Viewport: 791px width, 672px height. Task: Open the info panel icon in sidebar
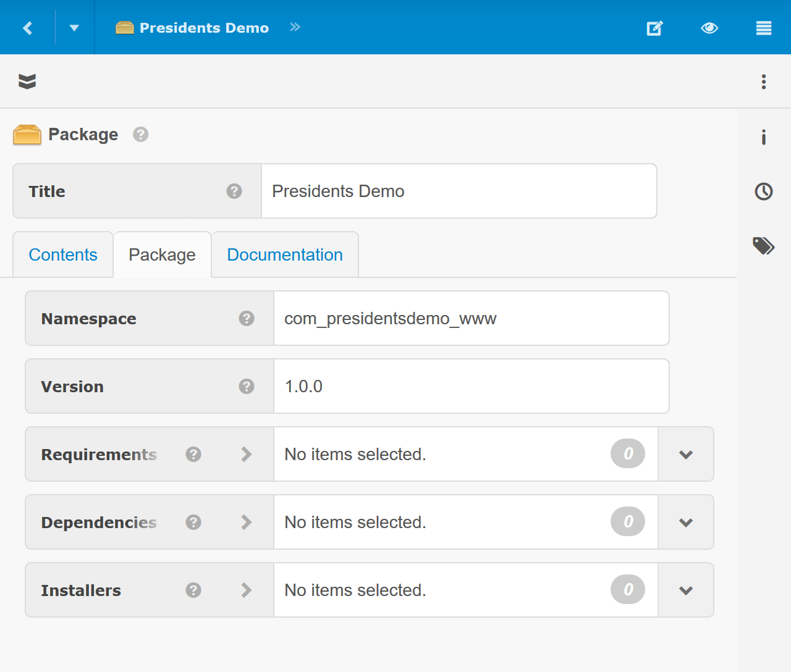point(764,137)
